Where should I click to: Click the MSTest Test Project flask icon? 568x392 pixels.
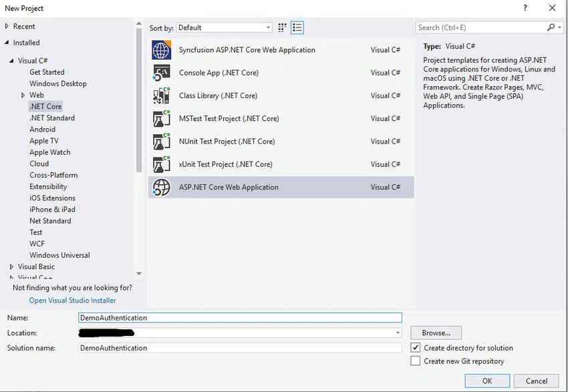point(161,118)
